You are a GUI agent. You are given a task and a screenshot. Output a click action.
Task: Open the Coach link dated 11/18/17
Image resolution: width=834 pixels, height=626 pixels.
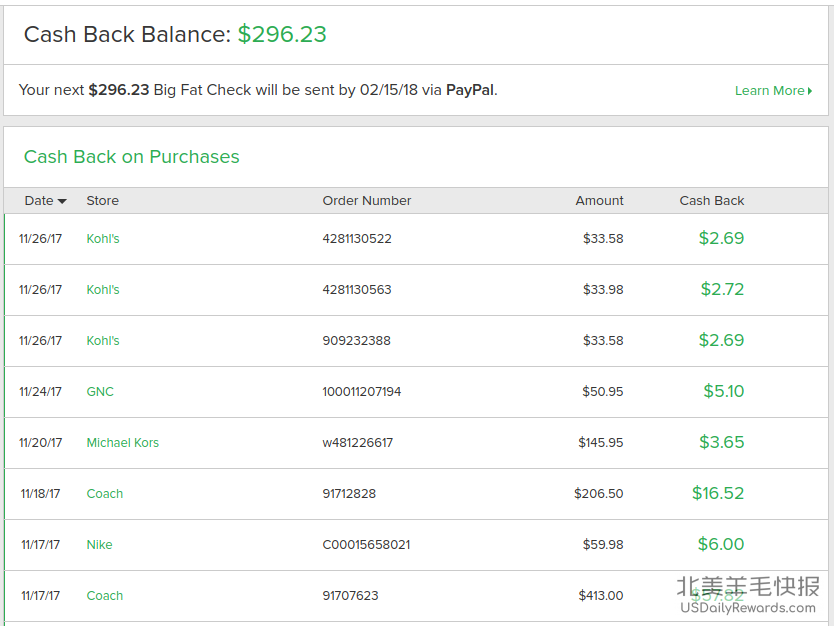click(104, 494)
